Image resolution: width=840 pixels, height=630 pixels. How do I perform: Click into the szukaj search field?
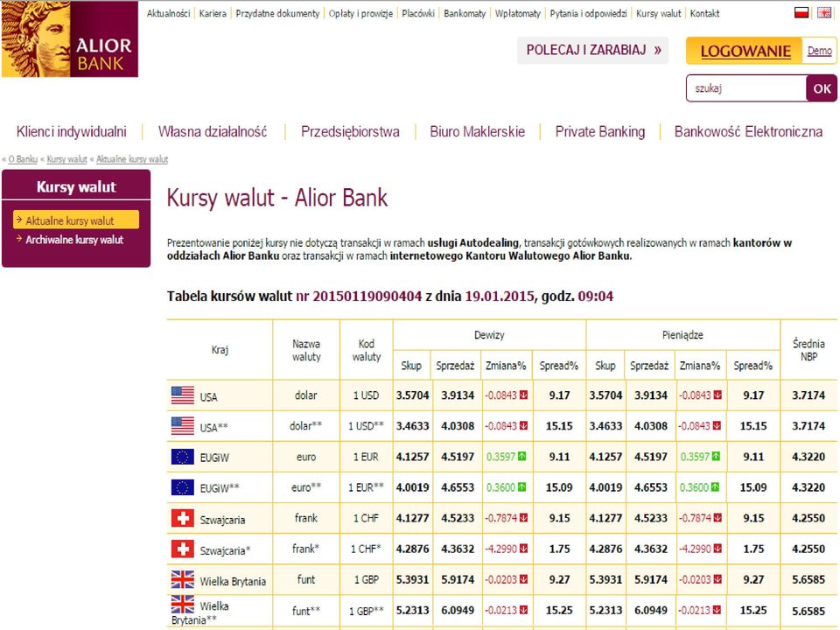746,88
